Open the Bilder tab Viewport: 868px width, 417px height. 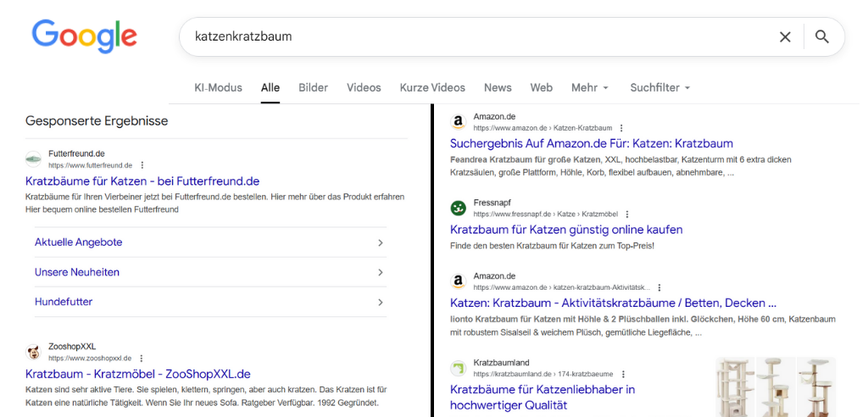point(314,87)
